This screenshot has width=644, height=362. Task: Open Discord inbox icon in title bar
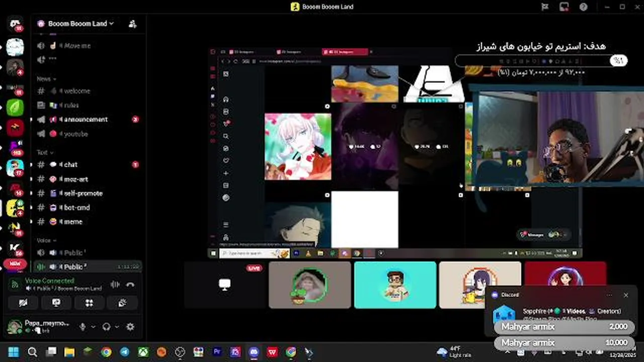(564, 7)
